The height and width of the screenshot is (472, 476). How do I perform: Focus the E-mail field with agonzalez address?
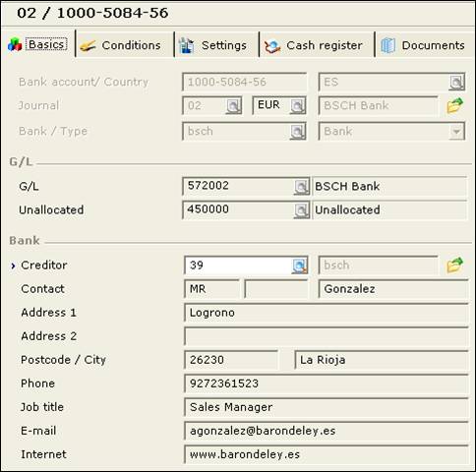click(x=327, y=431)
